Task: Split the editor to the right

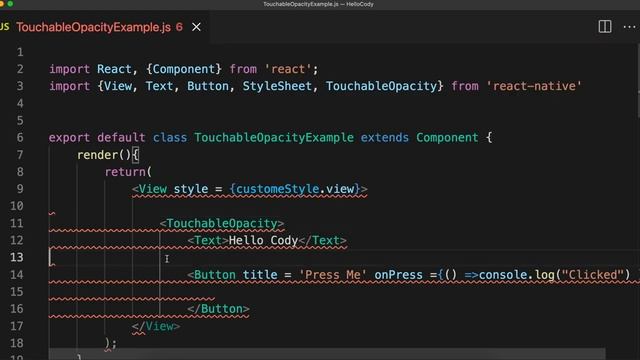Action: 604,27
